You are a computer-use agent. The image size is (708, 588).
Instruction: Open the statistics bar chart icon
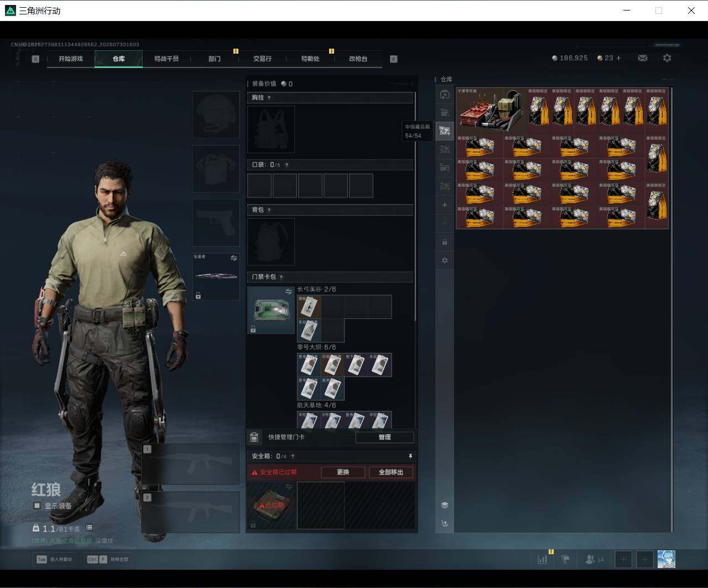[543, 559]
